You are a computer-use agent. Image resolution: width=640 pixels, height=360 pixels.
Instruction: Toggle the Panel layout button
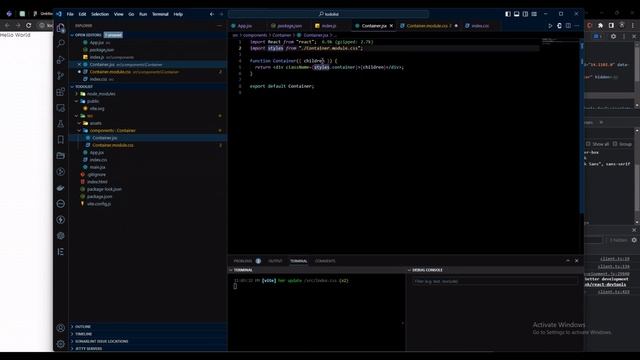click(516, 14)
